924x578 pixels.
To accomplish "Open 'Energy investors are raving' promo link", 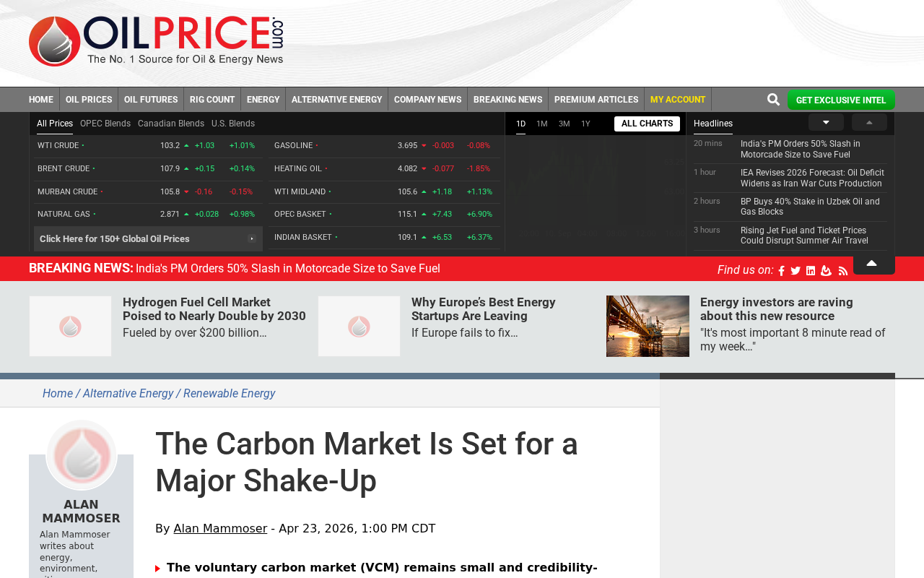I will point(777,309).
